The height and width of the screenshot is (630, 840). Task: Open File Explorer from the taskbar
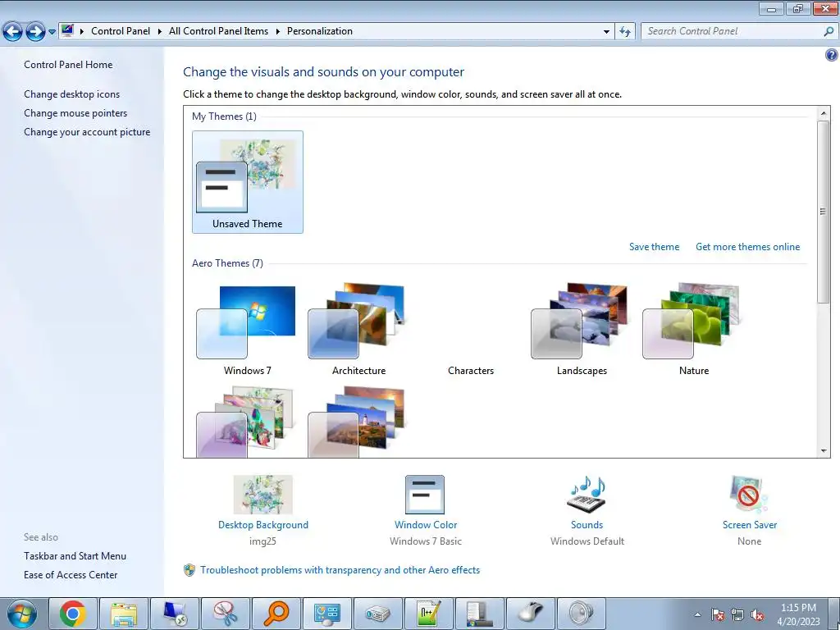(x=124, y=614)
